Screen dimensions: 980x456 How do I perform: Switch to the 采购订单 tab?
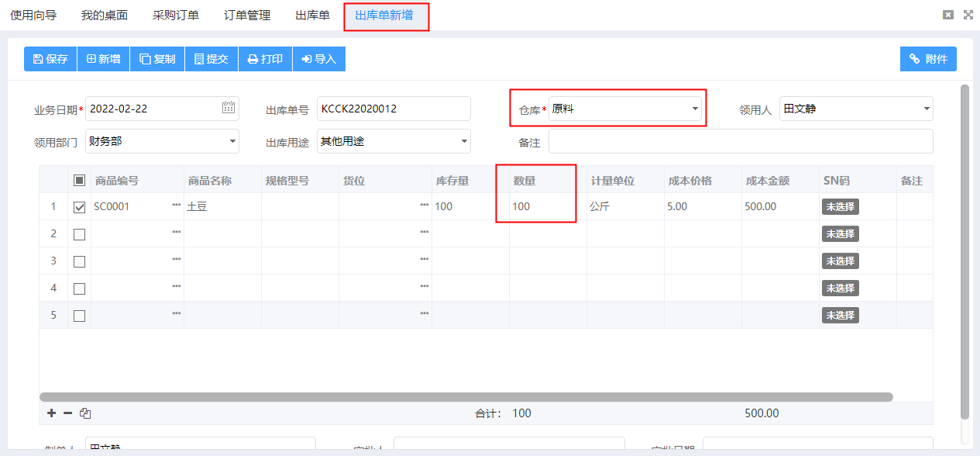point(176,15)
